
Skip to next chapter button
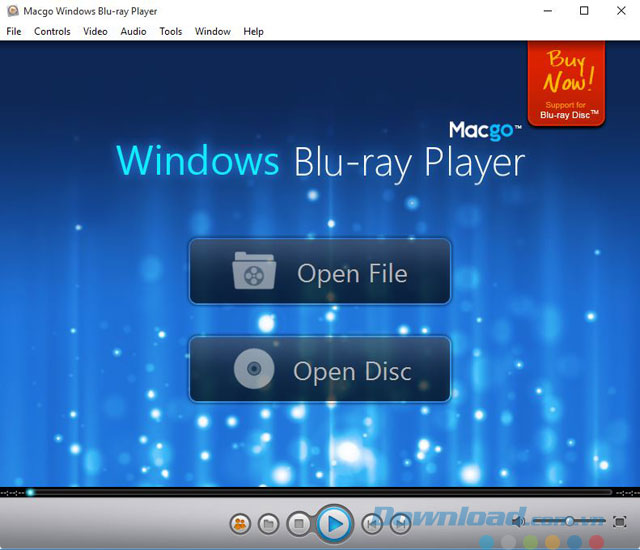[x=399, y=522]
